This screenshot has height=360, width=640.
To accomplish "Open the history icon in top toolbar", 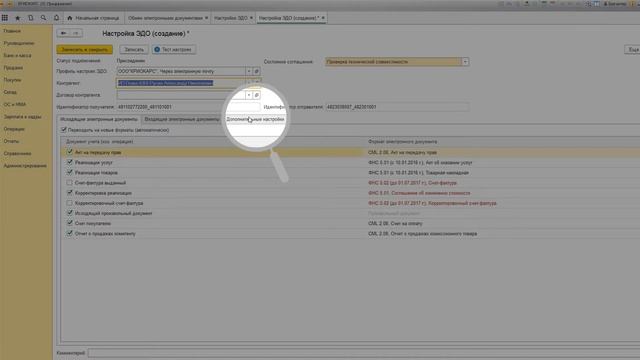I will click(31, 18).
